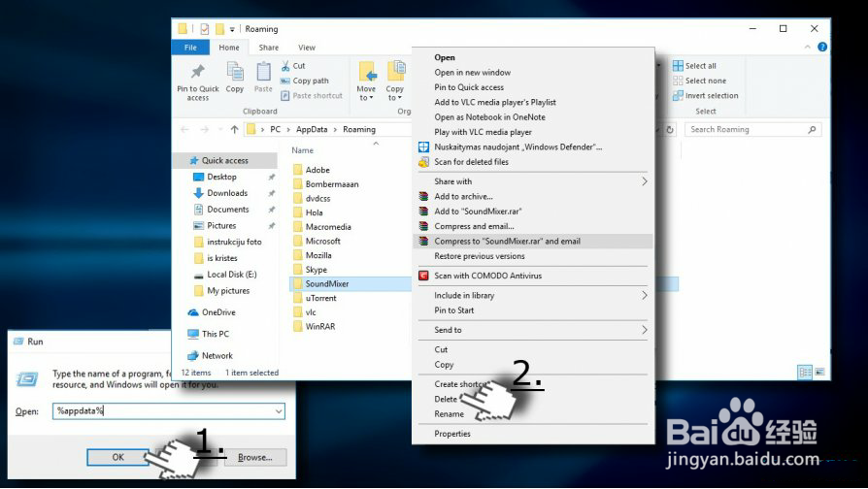Go back with the left arrow
The height and width of the screenshot is (489, 868).
(184, 129)
